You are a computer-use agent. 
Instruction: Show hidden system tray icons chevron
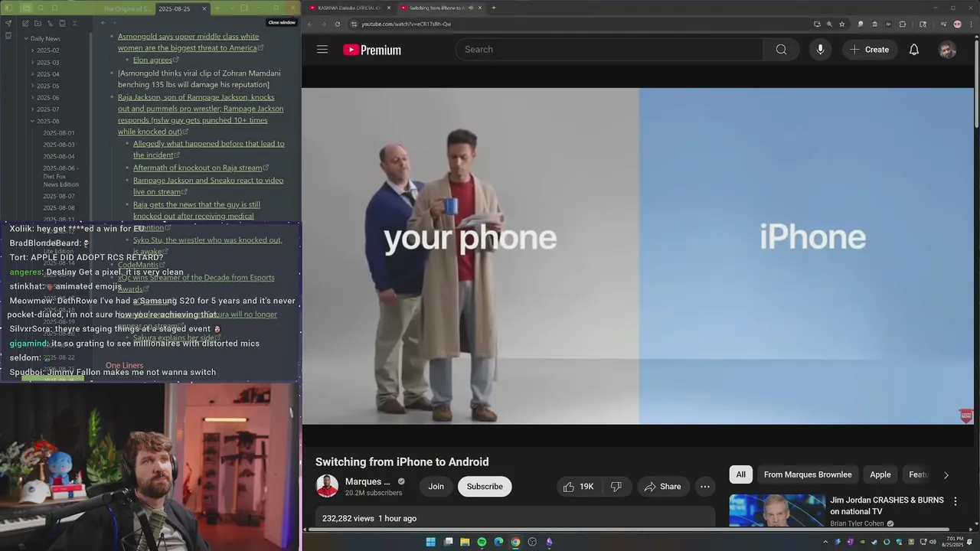(x=825, y=542)
